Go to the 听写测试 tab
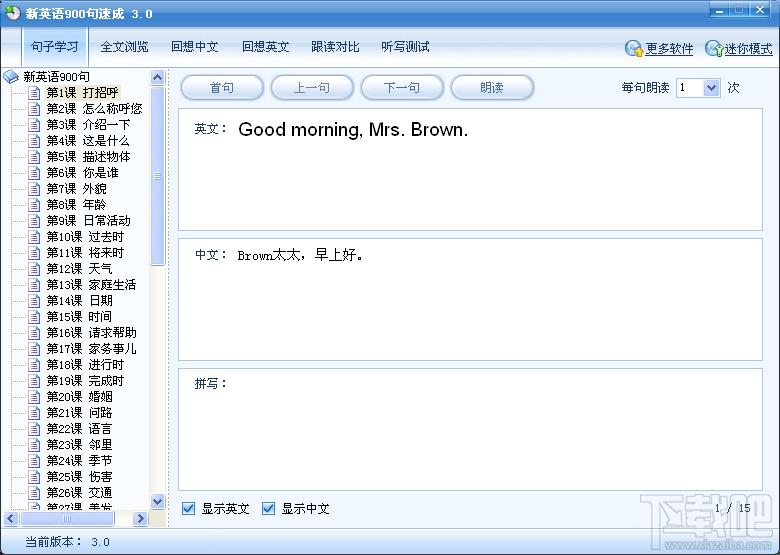Viewport: 780px width, 555px height. (405, 47)
